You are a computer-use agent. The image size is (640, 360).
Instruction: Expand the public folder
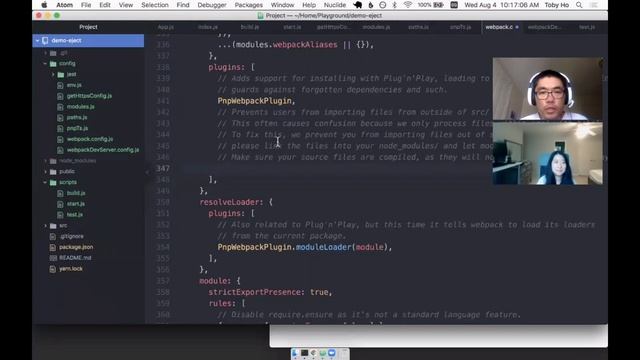45,171
